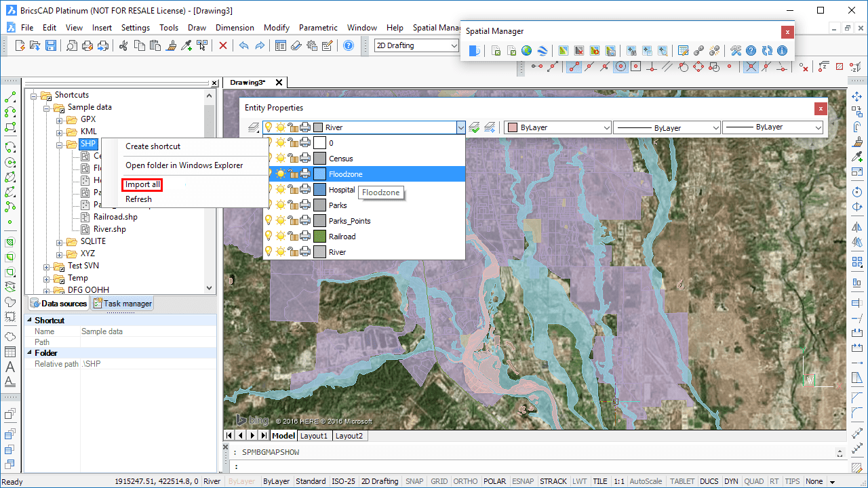The height and width of the screenshot is (488, 868).
Task: Click the Railroad layer green color swatch
Action: [320, 237]
